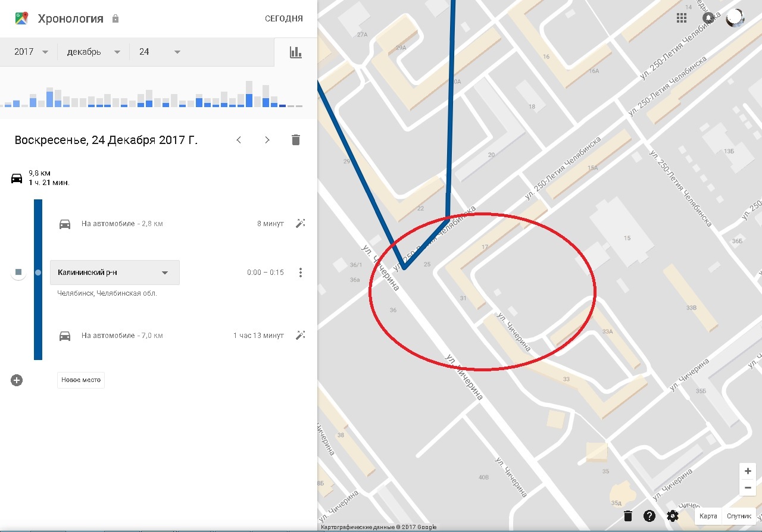Switch to Карта map view

(x=708, y=516)
